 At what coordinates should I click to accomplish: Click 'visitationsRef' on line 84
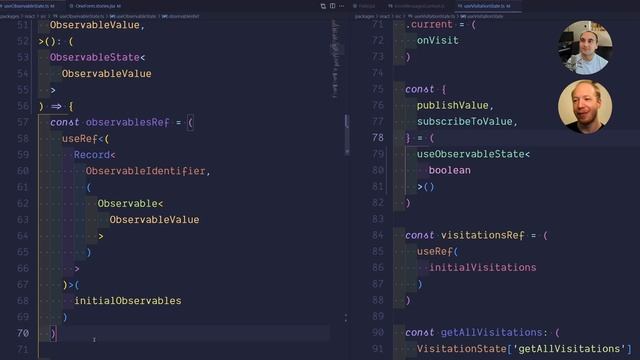tap(482, 235)
